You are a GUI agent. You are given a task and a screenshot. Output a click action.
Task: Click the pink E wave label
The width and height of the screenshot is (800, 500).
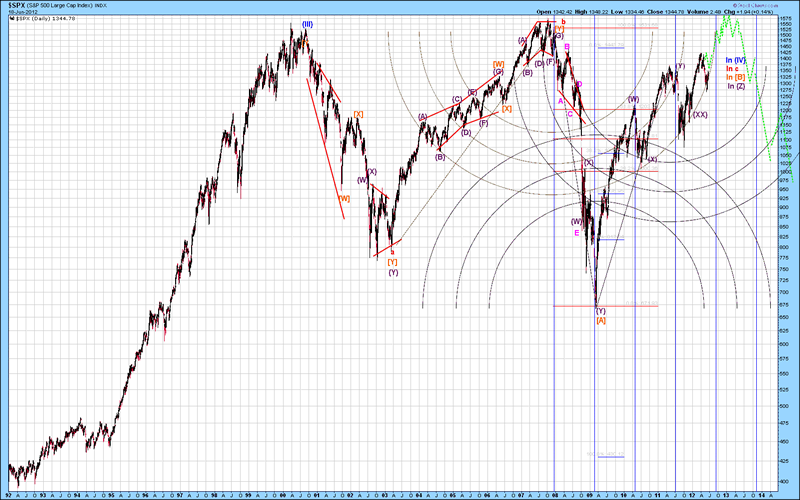coord(577,233)
